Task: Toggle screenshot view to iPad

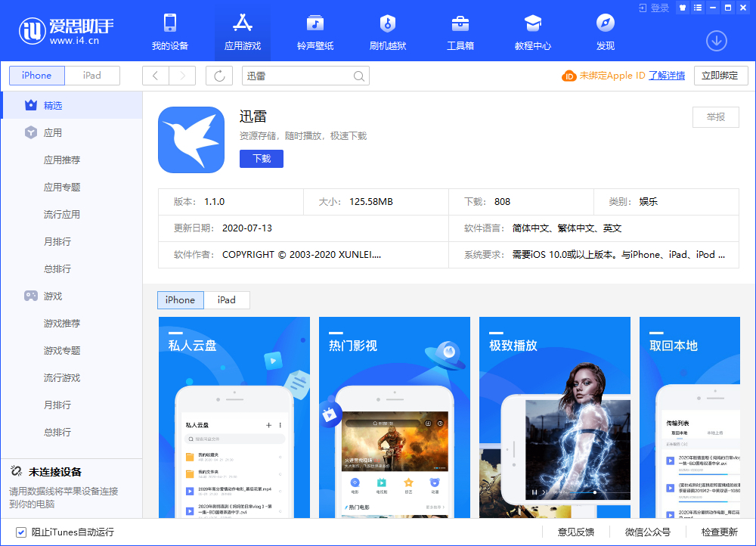Action: pyautogui.click(x=226, y=300)
